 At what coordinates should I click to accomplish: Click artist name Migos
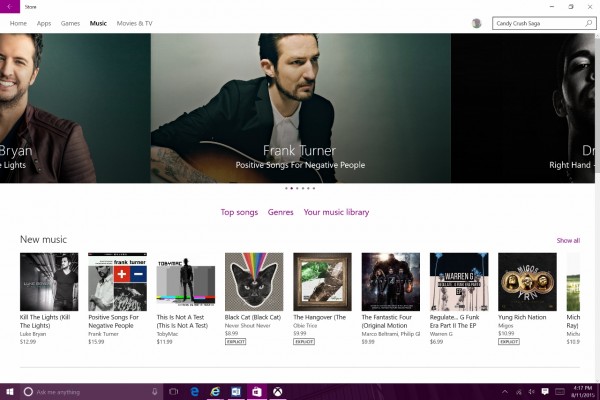tap(505, 326)
